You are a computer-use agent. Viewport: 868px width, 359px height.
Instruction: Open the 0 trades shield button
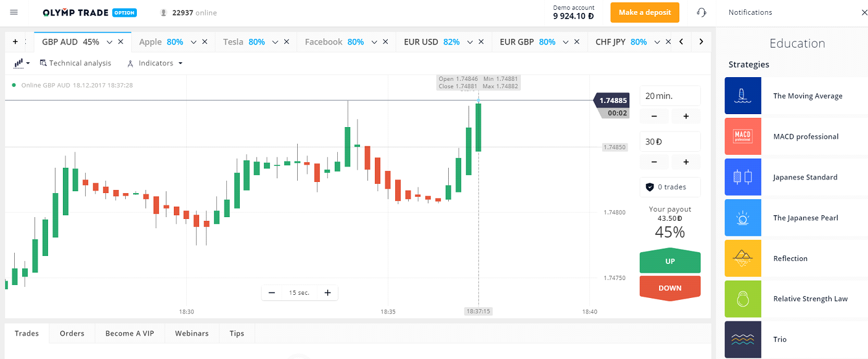tap(670, 187)
